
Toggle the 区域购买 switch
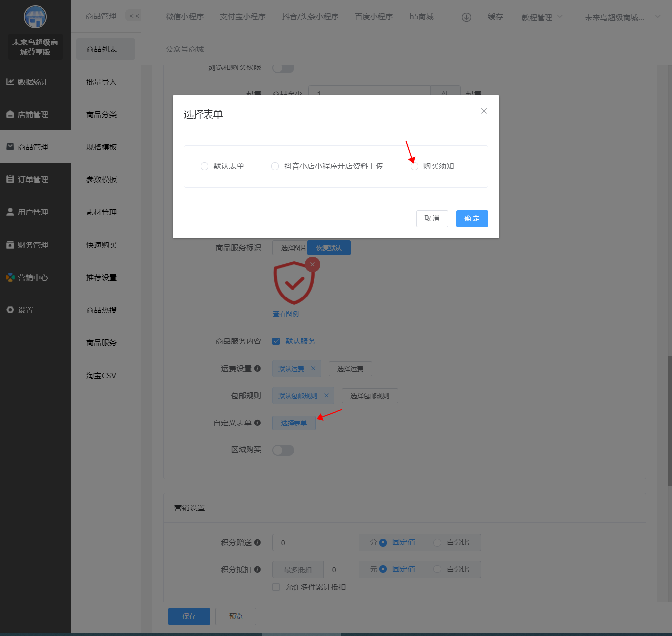283,450
